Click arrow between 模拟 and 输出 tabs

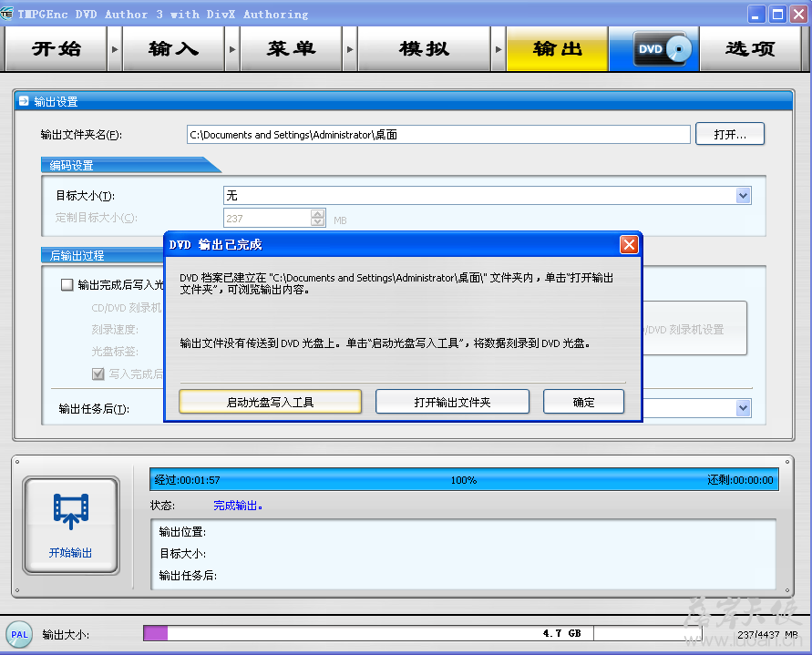click(x=499, y=49)
